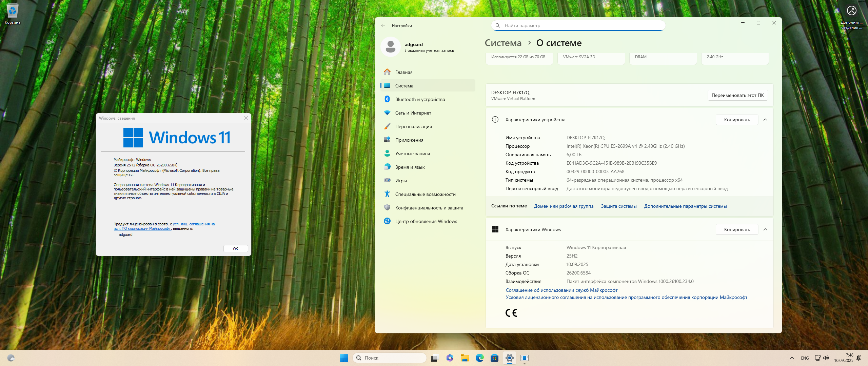This screenshot has width=868, height=366.
Task: Open Дополнительные параметры системы link
Action: click(x=685, y=206)
